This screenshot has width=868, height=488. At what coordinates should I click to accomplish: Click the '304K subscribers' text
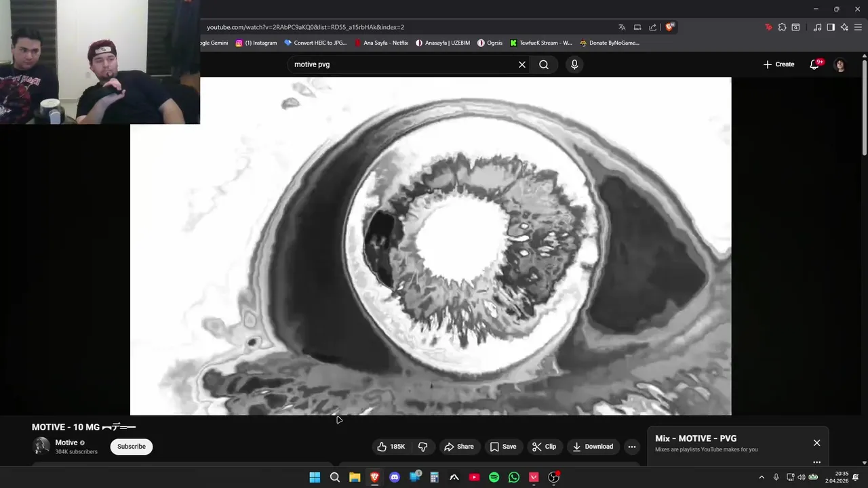(x=76, y=452)
